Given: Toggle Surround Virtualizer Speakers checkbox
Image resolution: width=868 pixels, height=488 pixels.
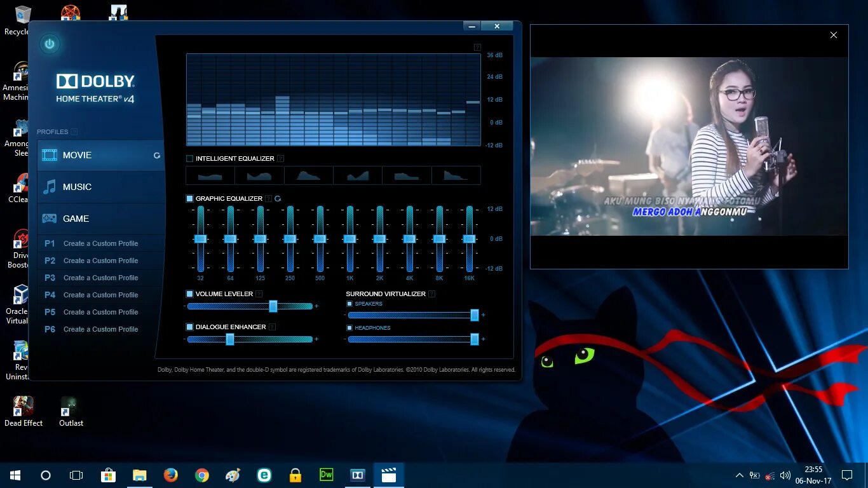Looking at the screenshot, I should 349,304.
